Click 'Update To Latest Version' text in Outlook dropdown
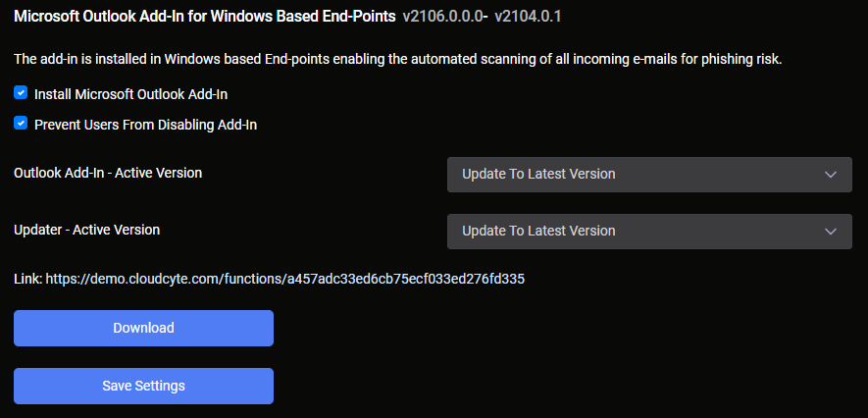The width and height of the screenshot is (868, 418). point(538,175)
